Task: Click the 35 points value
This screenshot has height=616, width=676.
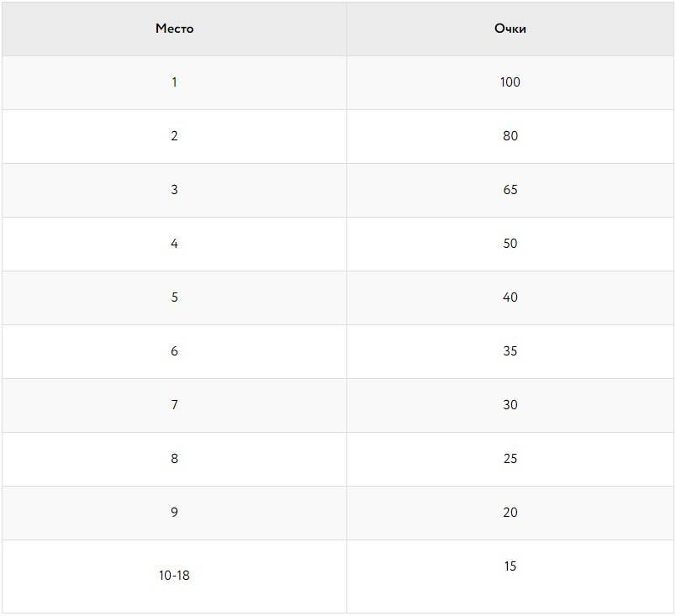Action: (510, 351)
